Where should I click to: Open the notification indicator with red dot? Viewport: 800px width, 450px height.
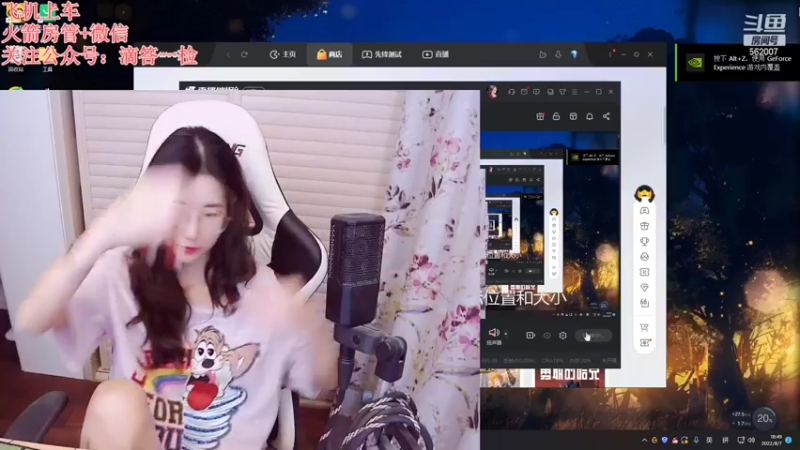(x=611, y=54)
